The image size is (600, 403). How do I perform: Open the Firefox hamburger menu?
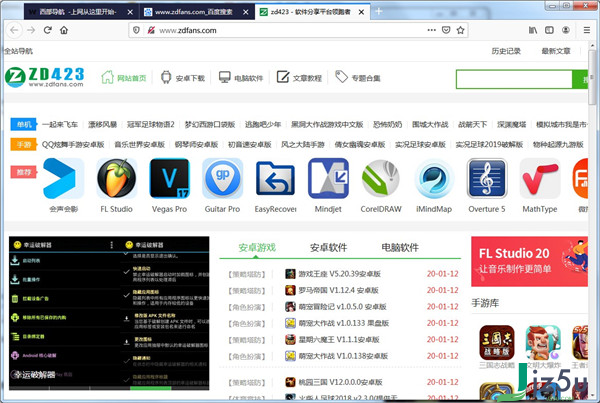[587, 30]
